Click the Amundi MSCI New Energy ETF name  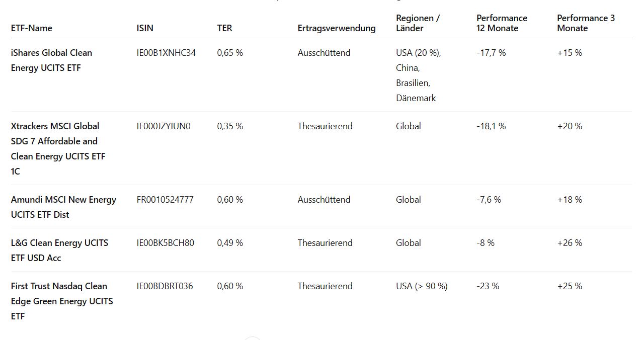[x=63, y=207]
